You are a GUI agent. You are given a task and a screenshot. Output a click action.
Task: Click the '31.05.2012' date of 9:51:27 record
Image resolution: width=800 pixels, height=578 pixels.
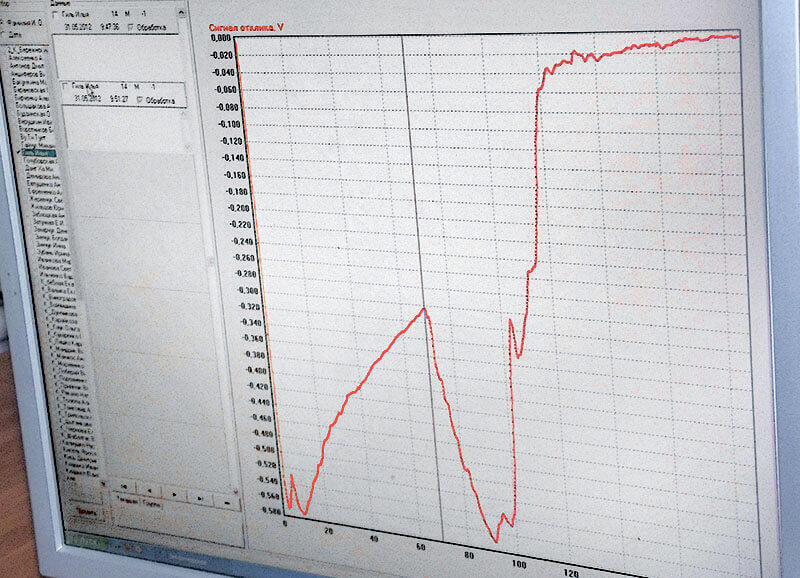tap(88, 98)
